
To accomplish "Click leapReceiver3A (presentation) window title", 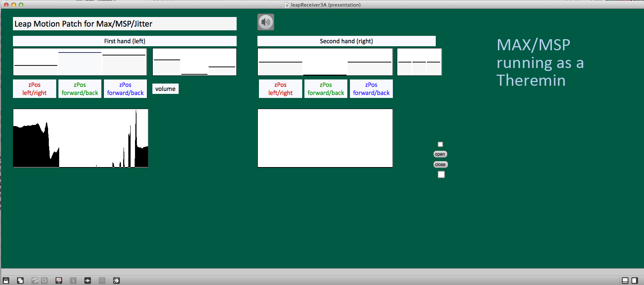I will 326,5.
